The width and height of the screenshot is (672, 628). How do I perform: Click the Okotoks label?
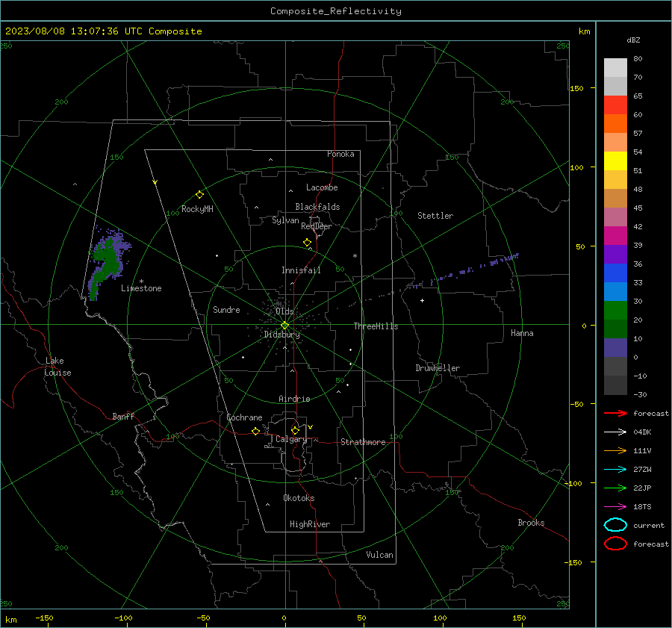point(299,497)
